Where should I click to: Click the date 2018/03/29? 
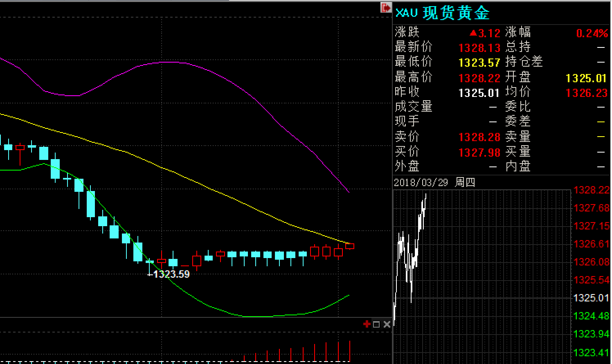421,182
